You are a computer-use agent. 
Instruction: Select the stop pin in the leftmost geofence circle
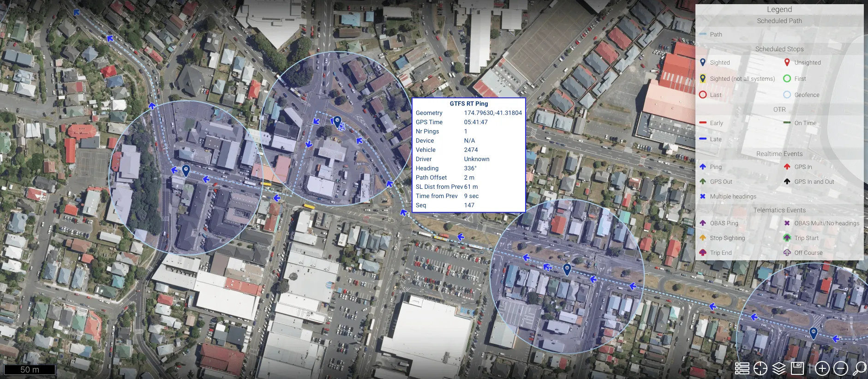tap(186, 170)
